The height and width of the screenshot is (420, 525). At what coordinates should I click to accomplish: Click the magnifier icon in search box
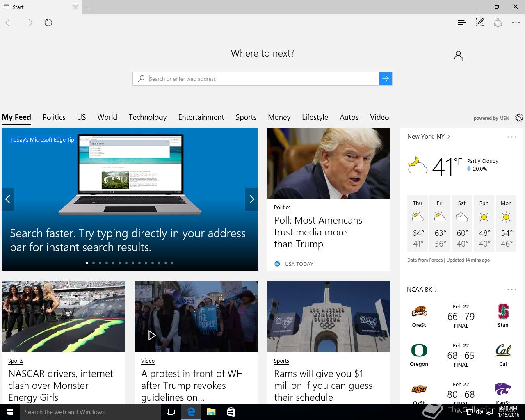pos(142,79)
